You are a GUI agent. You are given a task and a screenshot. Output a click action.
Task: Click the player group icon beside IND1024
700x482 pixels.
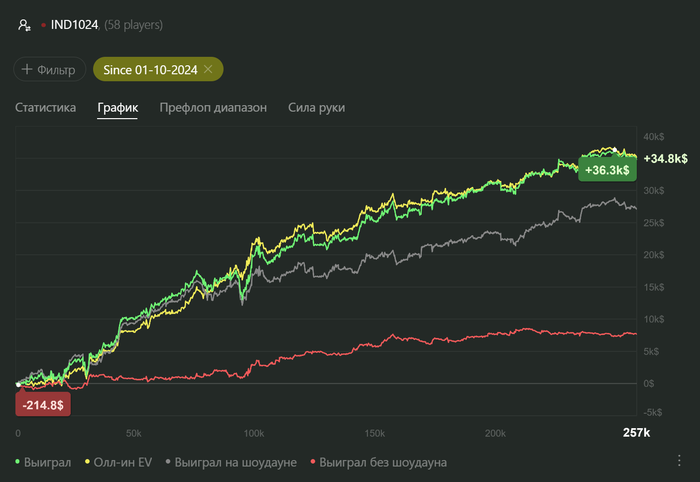coord(24,25)
